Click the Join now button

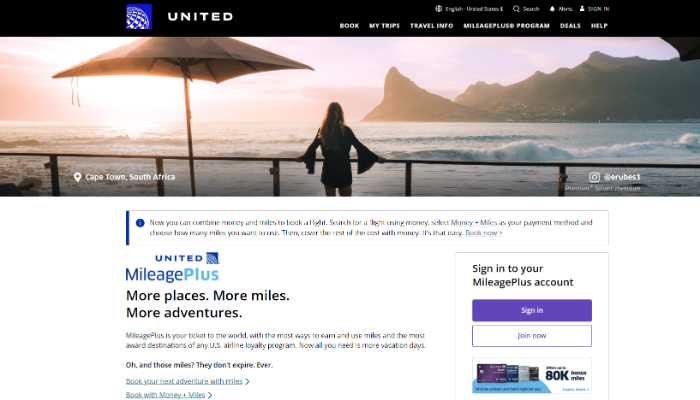[532, 336]
